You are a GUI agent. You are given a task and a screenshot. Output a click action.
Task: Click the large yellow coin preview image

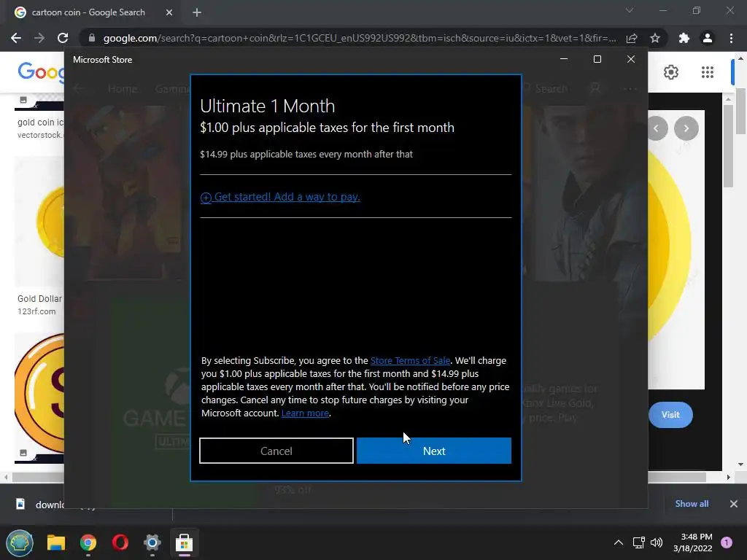coord(676,249)
